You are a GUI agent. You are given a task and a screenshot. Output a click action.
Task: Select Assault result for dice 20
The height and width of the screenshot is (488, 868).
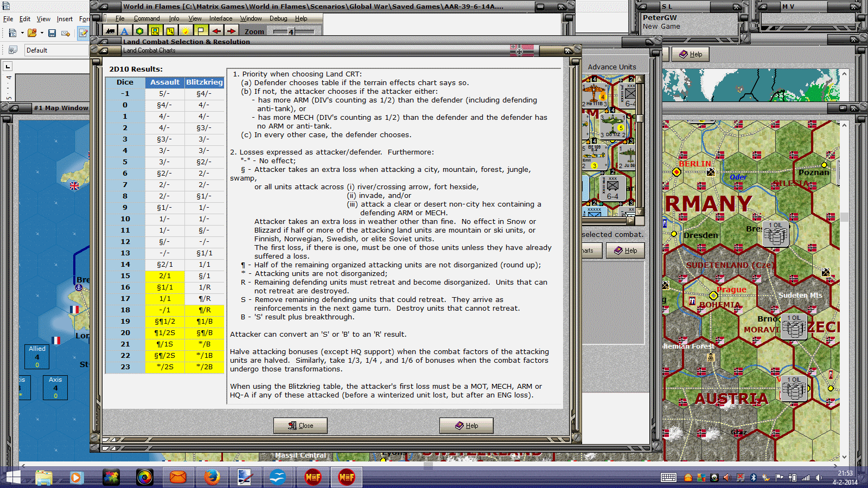pos(165,333)
